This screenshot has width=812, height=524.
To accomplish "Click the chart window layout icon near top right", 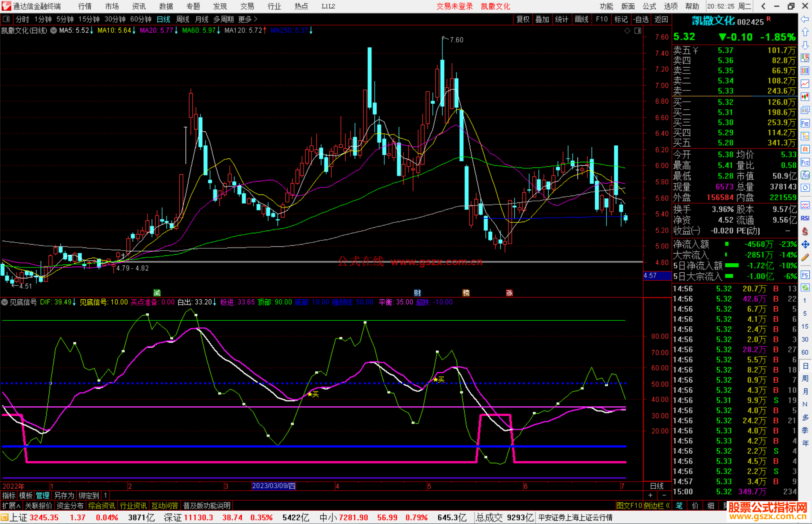I will pyautogui.click(x=638, y=31).
